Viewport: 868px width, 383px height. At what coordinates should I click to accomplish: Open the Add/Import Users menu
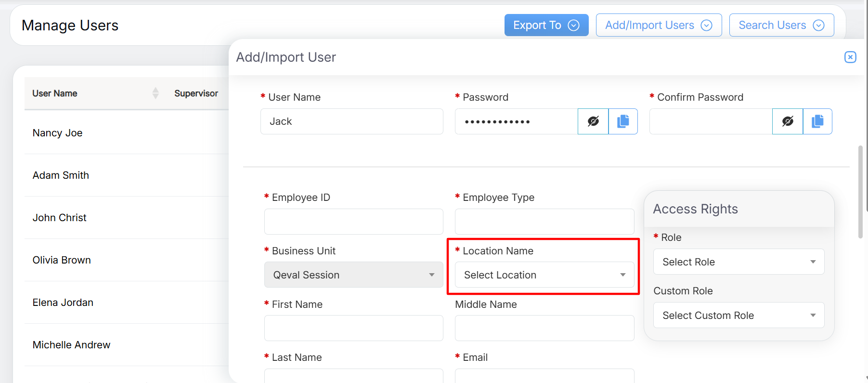click(659, 25)
